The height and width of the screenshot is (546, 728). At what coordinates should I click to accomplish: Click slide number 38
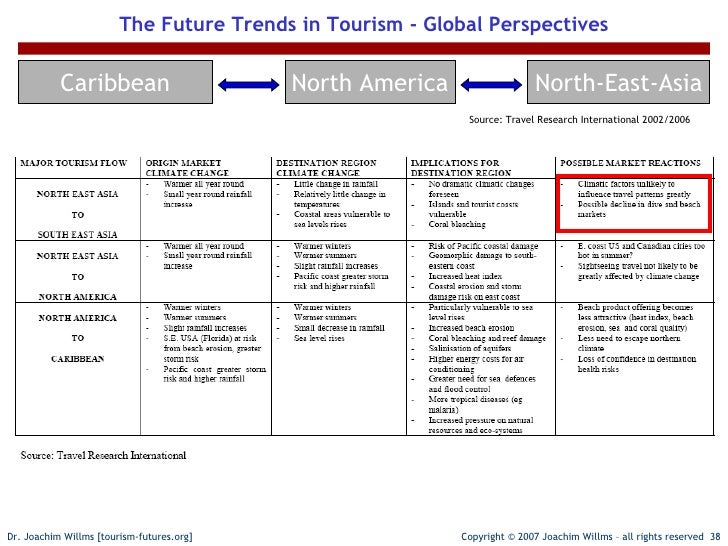pyautogui.click(x=715, y=537)
